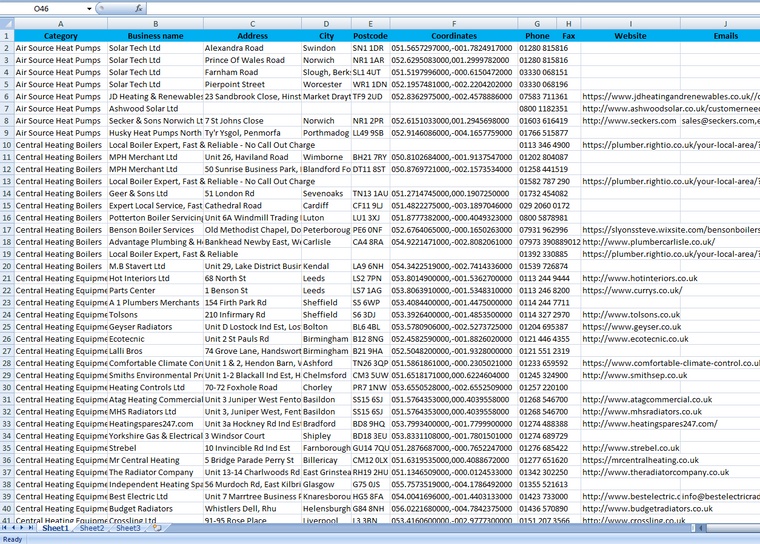Screen dimensions: 760x544
Task: Go to last sheet navigation arrow
Action: pos(31,528)
